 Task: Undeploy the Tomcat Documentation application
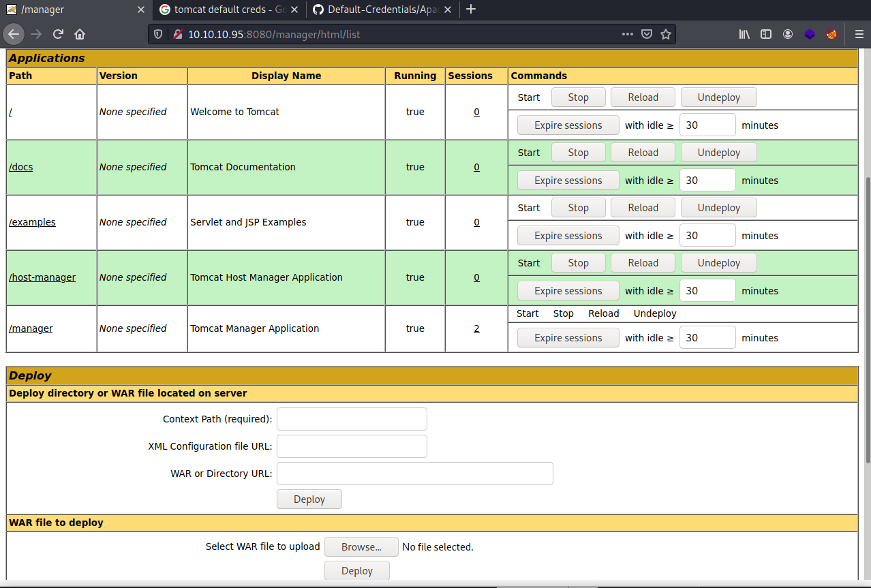click(x=718, y=153)
